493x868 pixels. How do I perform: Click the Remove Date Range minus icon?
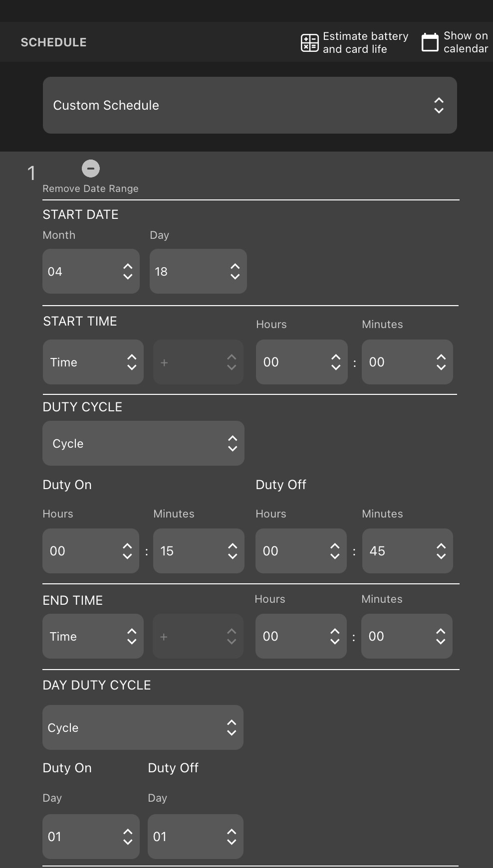[x=91, y=169]
